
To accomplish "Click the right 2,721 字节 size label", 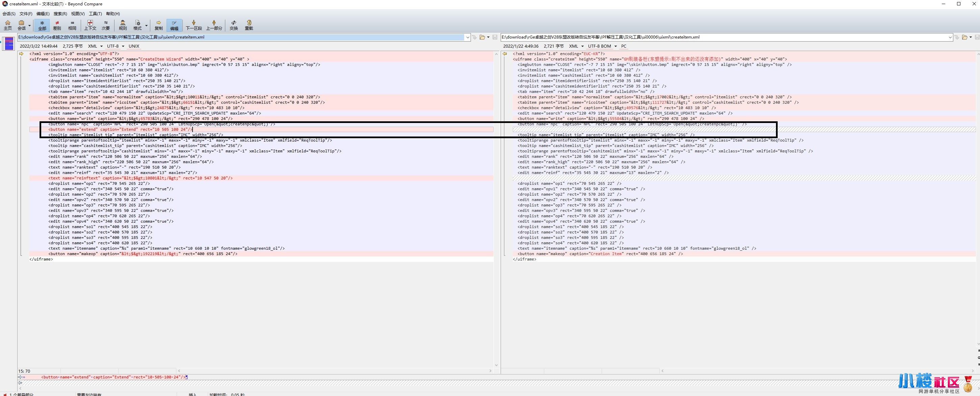I will click(x=554, y=46).
